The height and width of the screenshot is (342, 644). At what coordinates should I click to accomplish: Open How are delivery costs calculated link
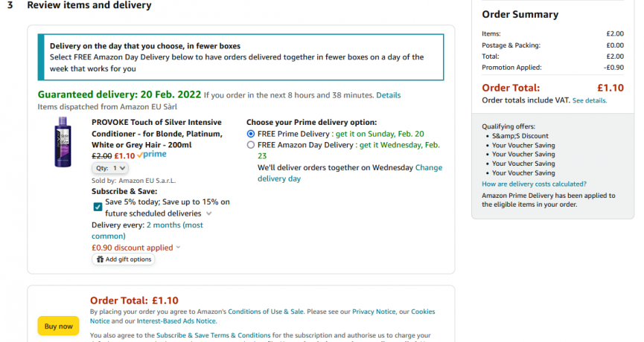pyautogui.click(x=534, y=184)
